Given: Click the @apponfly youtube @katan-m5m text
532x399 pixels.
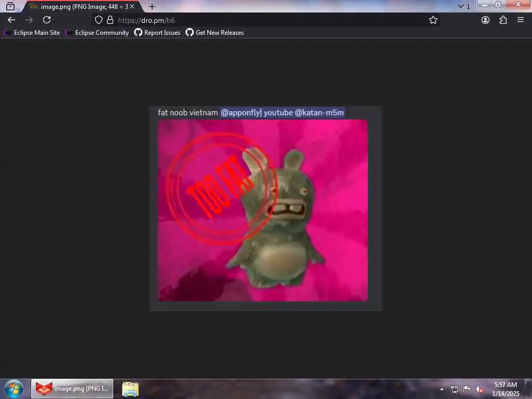Looking at the screenshot, I should click(x=282, y=113).
